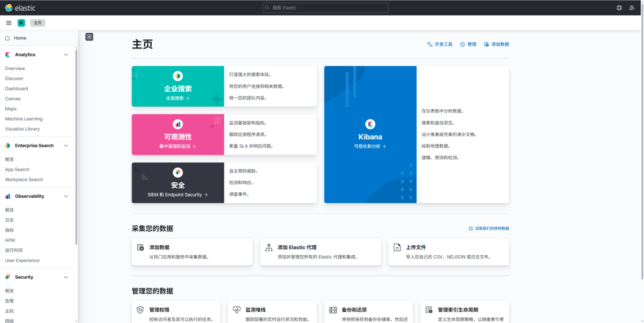The image size is (644, 323).
Task: Open the green space avatar selector
Action: point(21,23)
